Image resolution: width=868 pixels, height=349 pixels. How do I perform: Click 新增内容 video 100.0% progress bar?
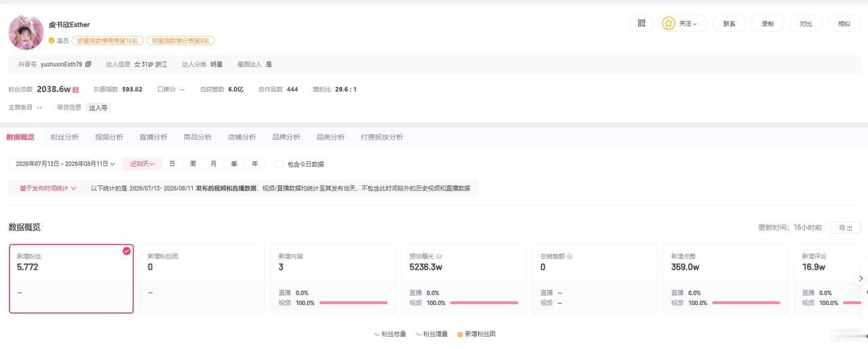(353, 303)
